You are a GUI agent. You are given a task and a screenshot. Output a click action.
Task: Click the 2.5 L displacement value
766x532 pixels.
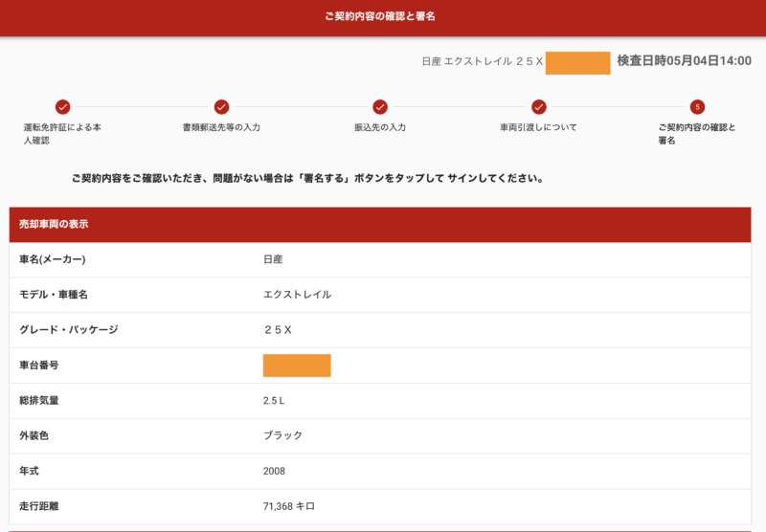[x=274, y=401]
